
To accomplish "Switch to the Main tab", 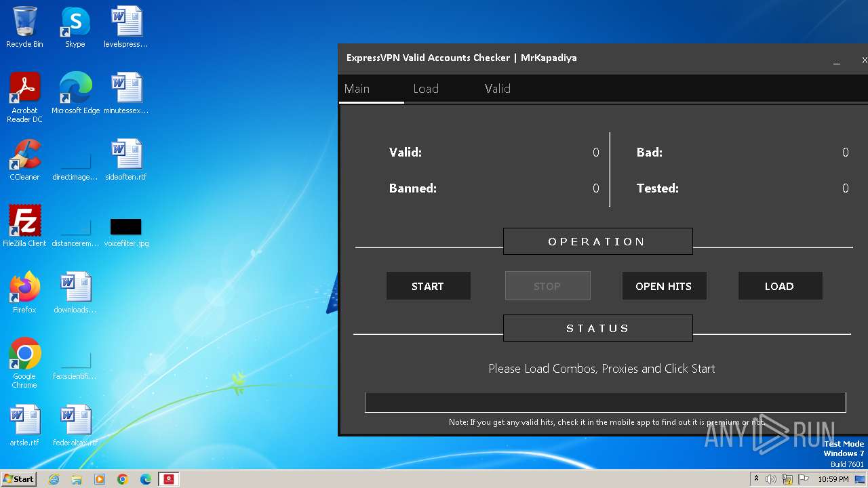I will click(357, 89).
